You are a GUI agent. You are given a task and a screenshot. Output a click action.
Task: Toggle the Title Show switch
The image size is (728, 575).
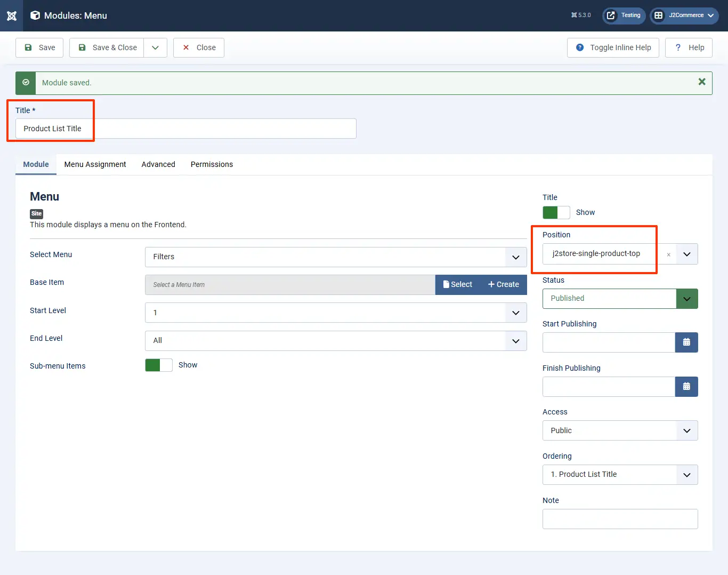556,212
